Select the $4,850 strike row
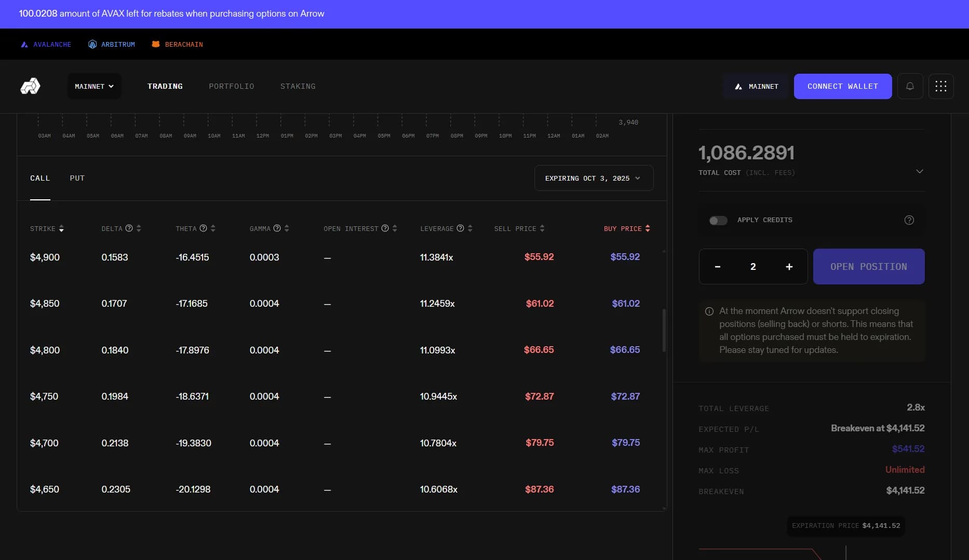Screen dimensions: 969x560 tap(341, 304)
